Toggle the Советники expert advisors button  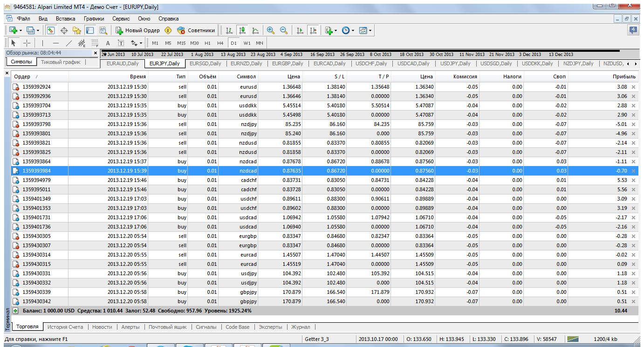[196, 30]
